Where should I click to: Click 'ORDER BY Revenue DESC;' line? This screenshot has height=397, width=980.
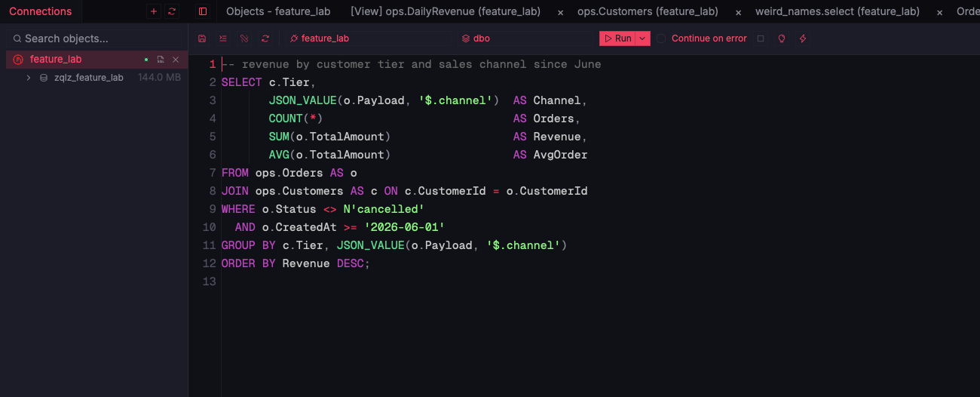[x=296, y=263]
